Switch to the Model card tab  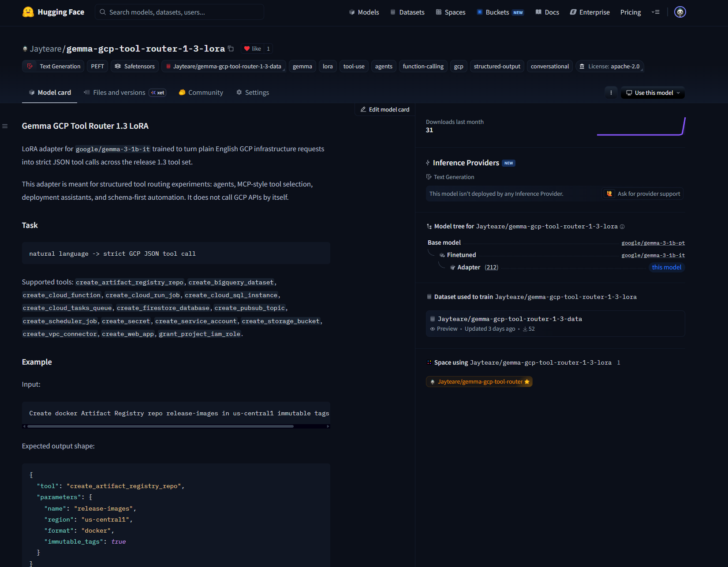(x=49, y=93)
